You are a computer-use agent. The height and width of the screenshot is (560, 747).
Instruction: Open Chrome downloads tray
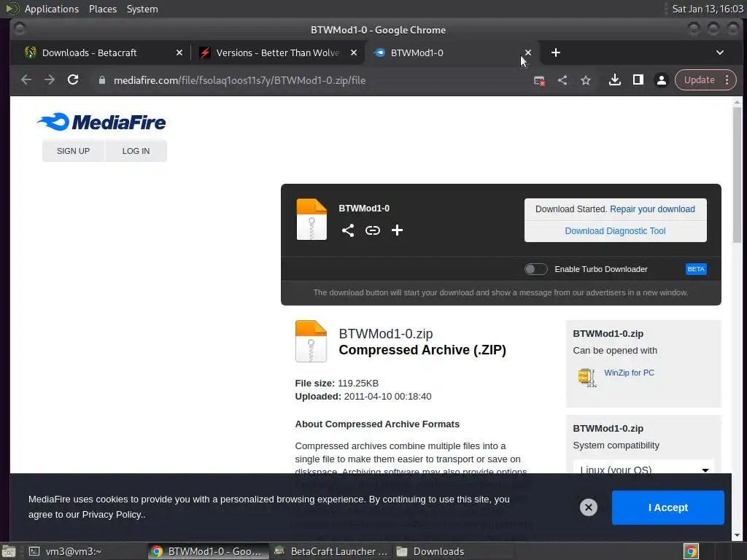pyautogui.click(x=614, y=80)
